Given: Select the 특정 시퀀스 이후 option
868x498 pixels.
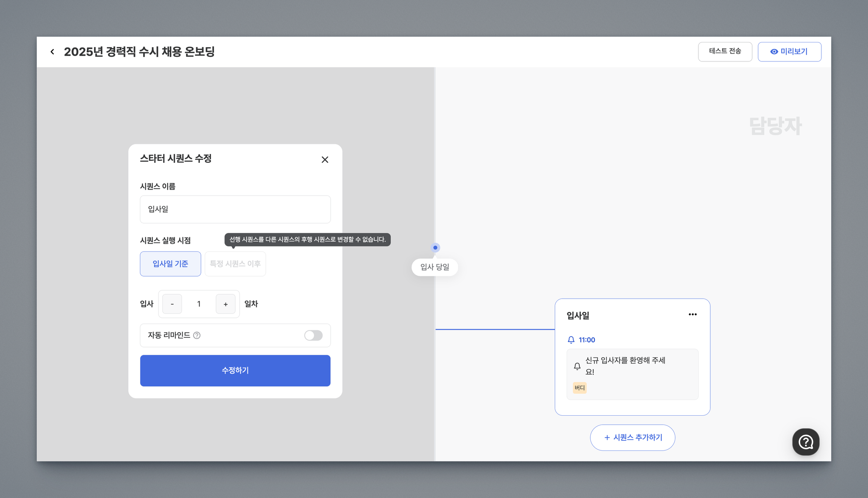Looking at the screenshot, I should coord(235,264).
